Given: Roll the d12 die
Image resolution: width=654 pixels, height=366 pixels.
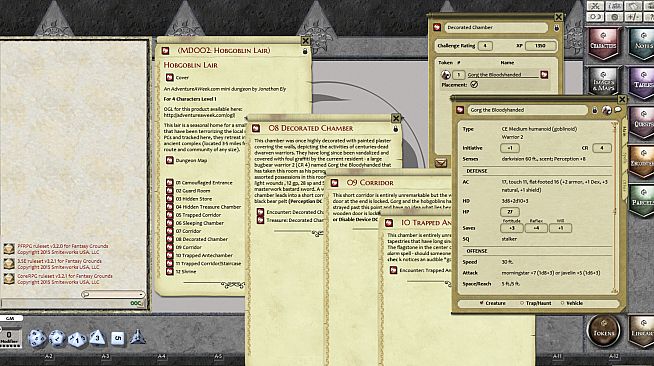Looking at the screenshot, I should [x=57, y=338].
